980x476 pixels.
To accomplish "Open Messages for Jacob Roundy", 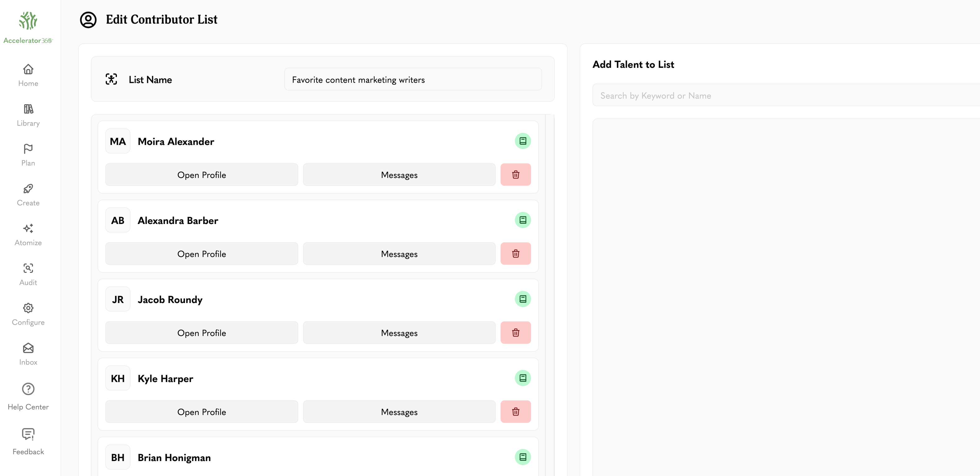I will tap(399, 333).
